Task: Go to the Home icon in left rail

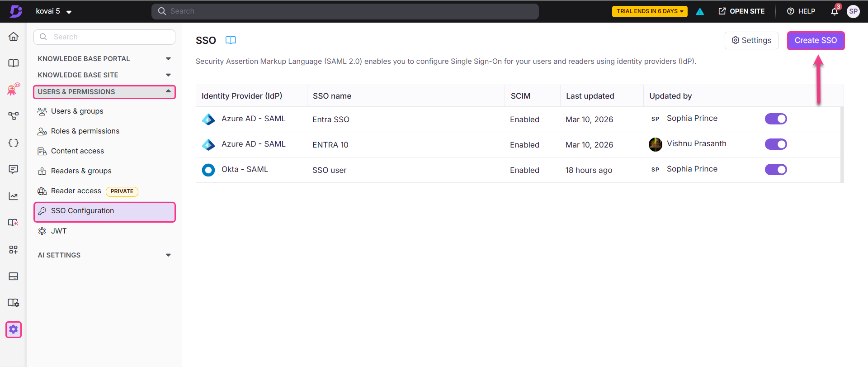Action: [14, 37]
